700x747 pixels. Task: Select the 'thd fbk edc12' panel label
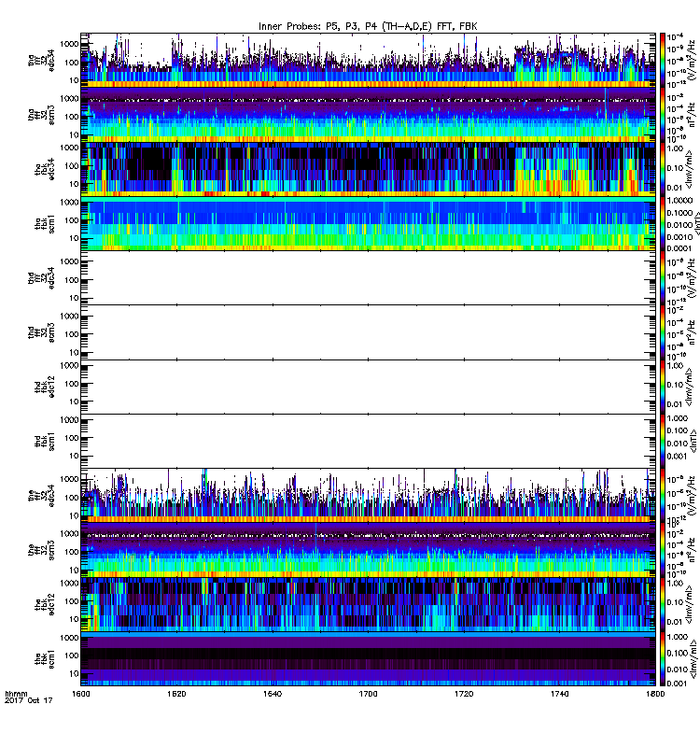click(45, 387)
